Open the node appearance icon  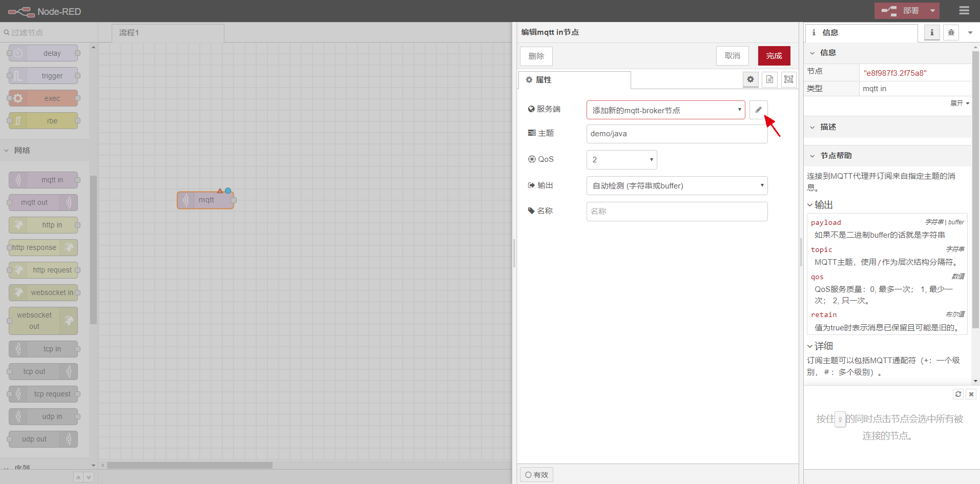[789, 79]
